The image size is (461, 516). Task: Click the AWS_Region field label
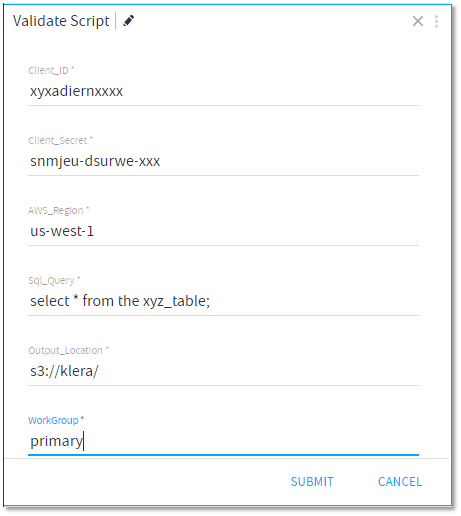tap(56, 210)
